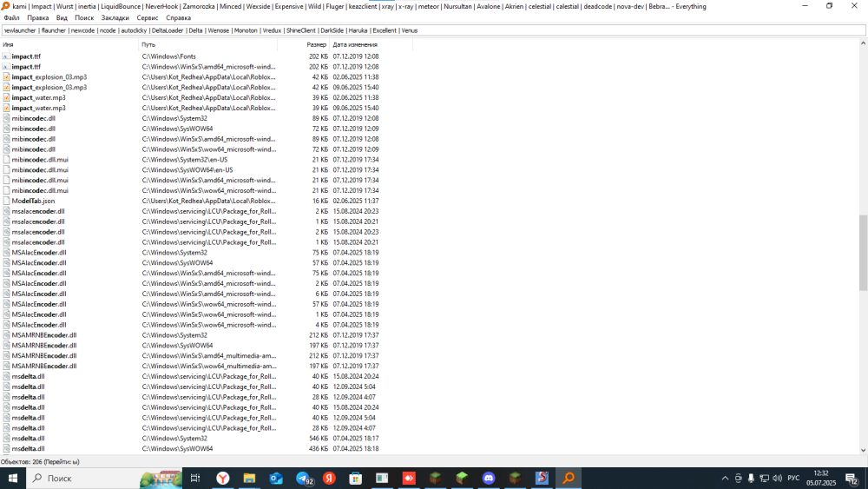Open Microsoft Store from the taskbar
The width and height of the screenshot is (868, 489).
[355, 478]
